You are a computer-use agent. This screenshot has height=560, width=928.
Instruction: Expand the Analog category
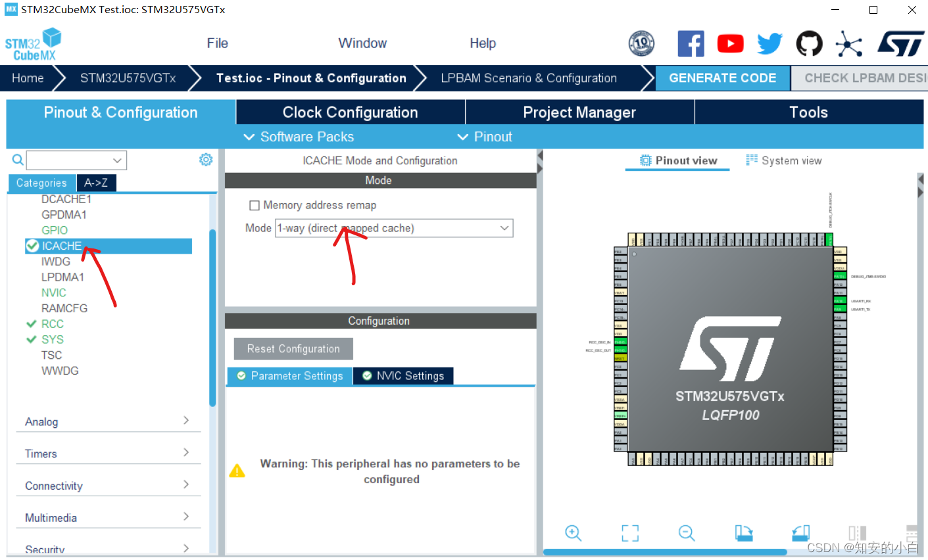point(108,421)
